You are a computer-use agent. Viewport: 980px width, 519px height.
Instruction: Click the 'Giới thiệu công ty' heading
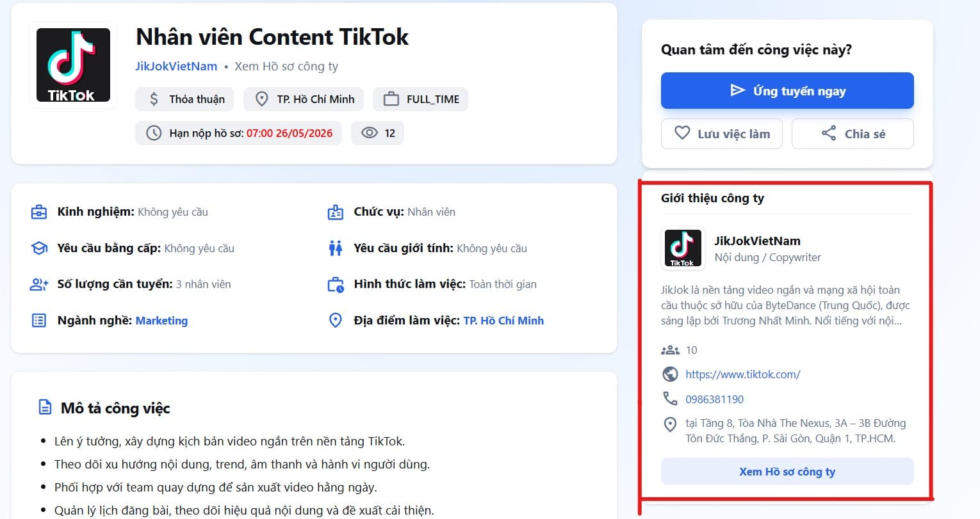(712, 198)
